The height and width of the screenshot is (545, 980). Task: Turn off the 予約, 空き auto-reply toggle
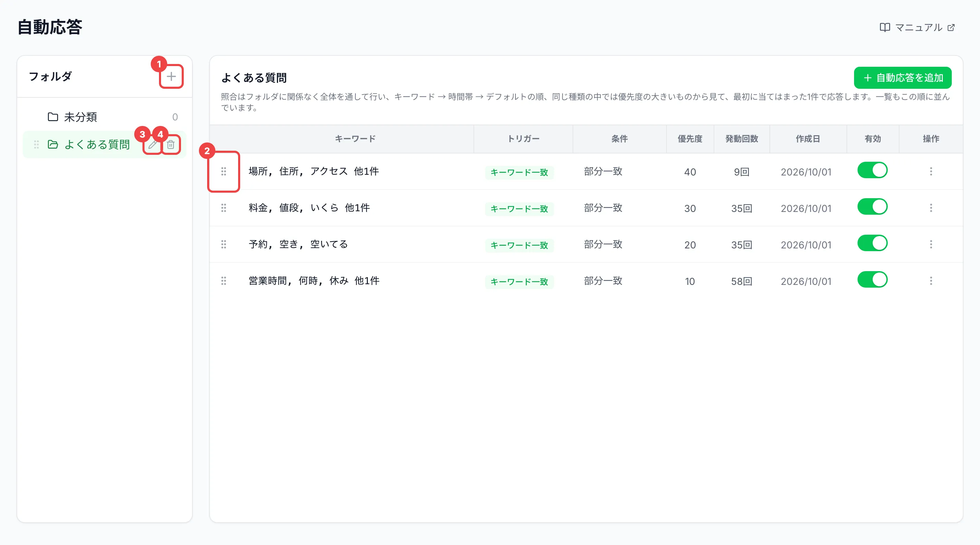pyautogui.click(x=872, y=243)
